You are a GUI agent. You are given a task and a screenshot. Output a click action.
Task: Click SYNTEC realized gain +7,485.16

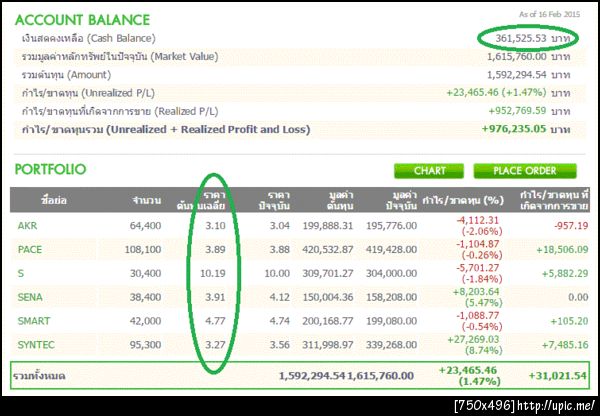coord(565,344)
